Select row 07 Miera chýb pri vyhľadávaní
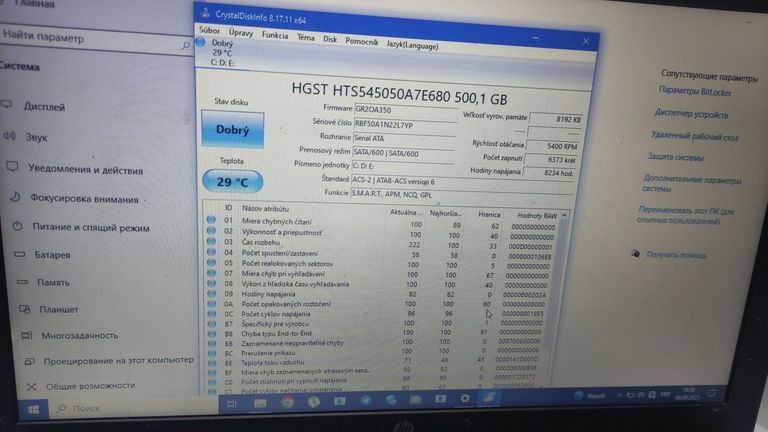Viewport: 768px width, 432px height. [380, 274]
